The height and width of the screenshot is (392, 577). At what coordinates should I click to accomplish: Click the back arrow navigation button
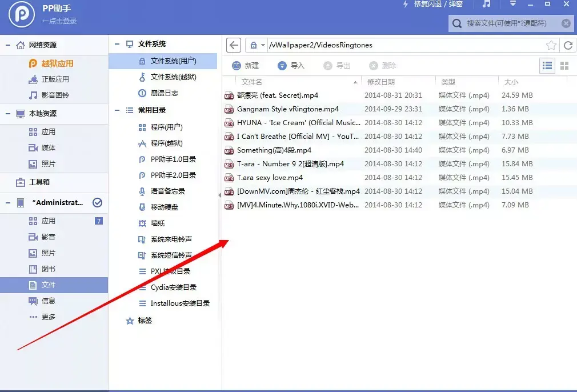[x=233, y=45]
